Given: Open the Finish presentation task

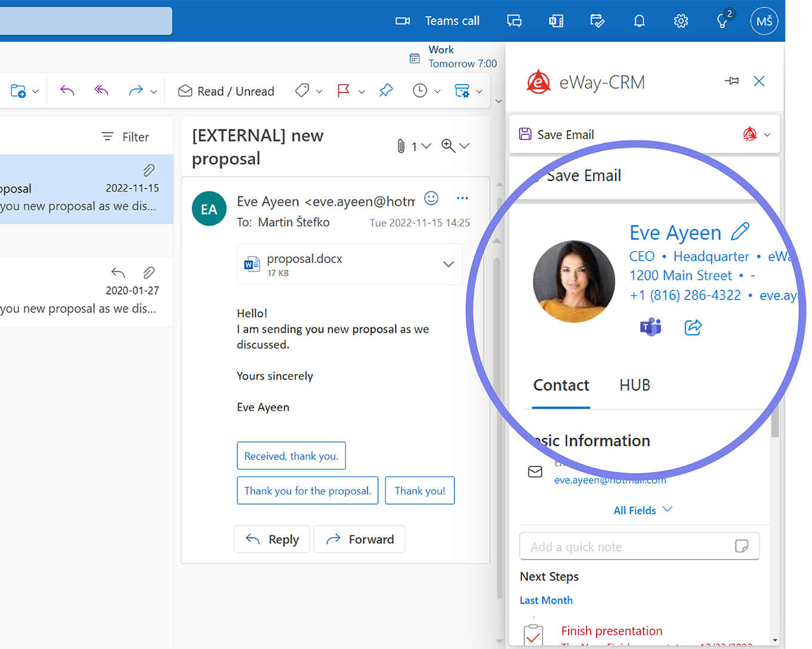Looking at the screenshot, I should tap(612, 631).
